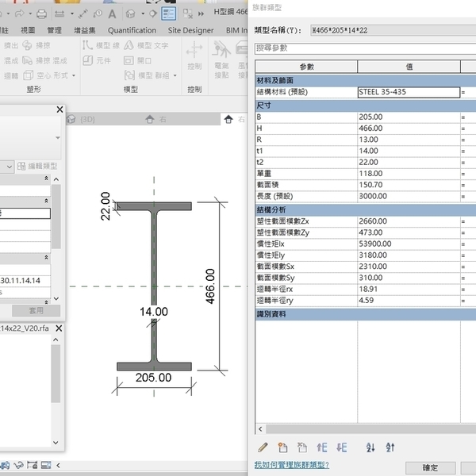Screen dimensions: 476x476
Task: Click the New Parameter icon
Action: pos(283,447)
